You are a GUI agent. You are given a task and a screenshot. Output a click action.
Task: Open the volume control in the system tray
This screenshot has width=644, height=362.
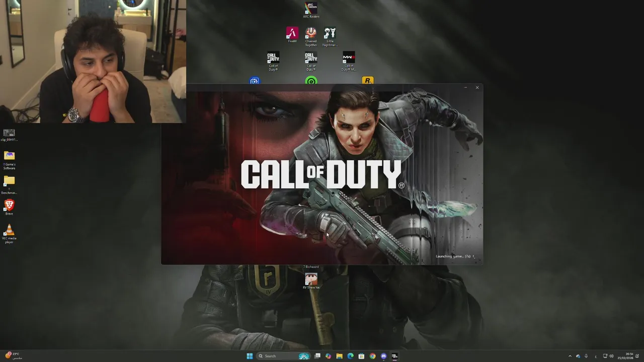coord(611,356)
